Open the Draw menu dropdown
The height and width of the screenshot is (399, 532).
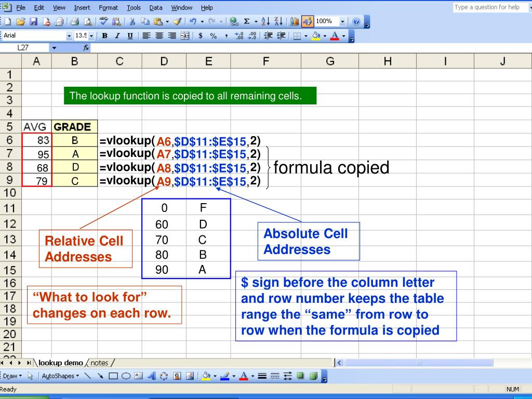coord(12,376)
